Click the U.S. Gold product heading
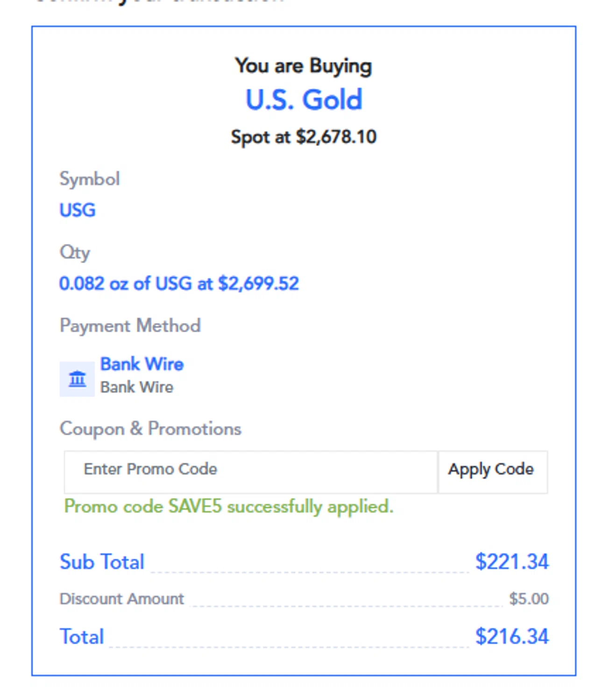Screen dimensions: 616x700 coord(304,100)
